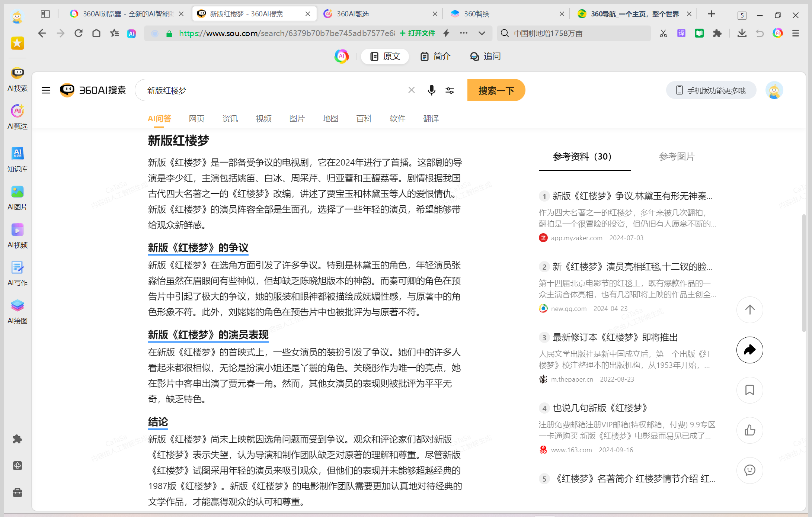812x517 pixels.
Task: Open reference 新版《红楼梦》争议,林黛玉有形无神秦...
Action: (632, 196)
